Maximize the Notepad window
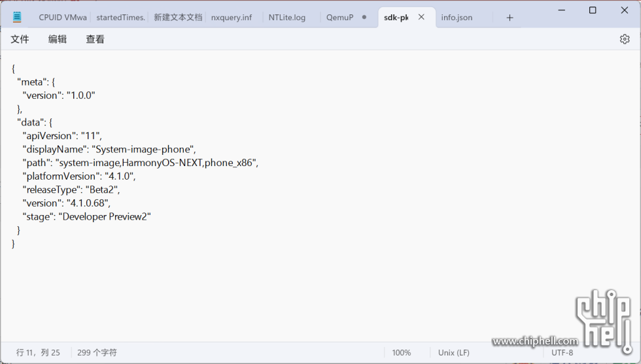The height and width of the screenshot is (364, 641). (x=593, y=10)
